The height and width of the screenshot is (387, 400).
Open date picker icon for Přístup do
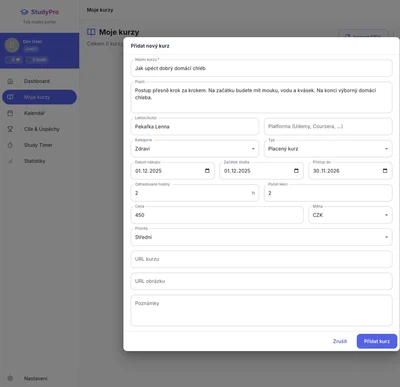pos(385,171)
